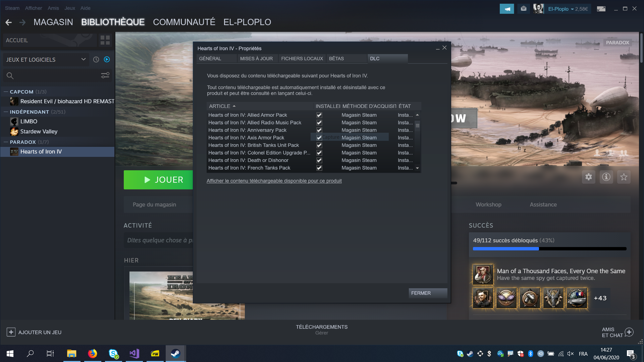
Task: Collapse the CAPCOM category
Action: click(6, 92)
